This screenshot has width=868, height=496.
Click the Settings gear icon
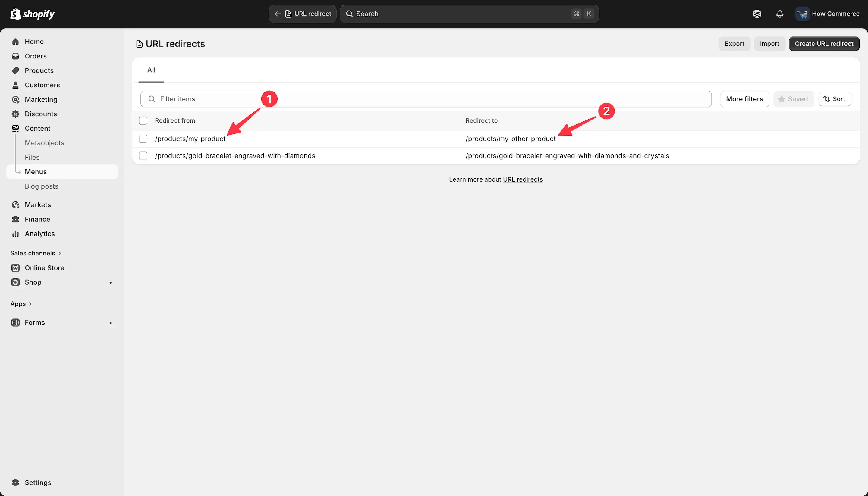[15, 482]
